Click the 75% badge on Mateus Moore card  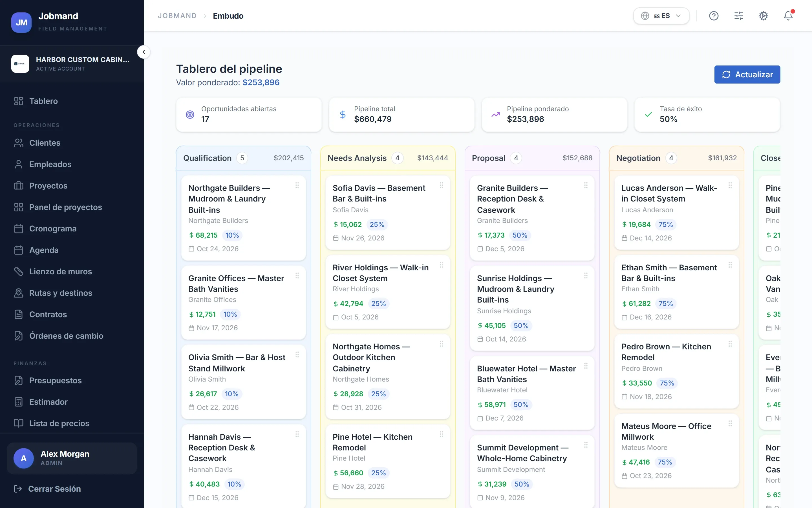[x=665, y=462]
